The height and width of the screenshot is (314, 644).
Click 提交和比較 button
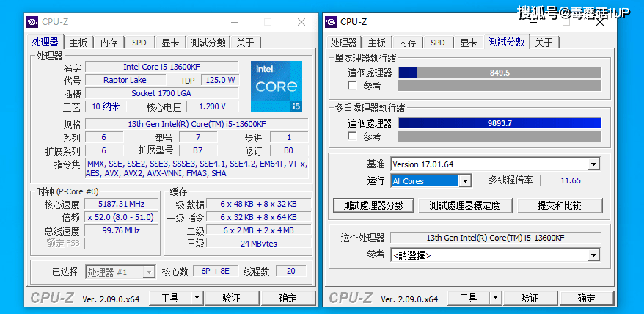coord(560,205)
